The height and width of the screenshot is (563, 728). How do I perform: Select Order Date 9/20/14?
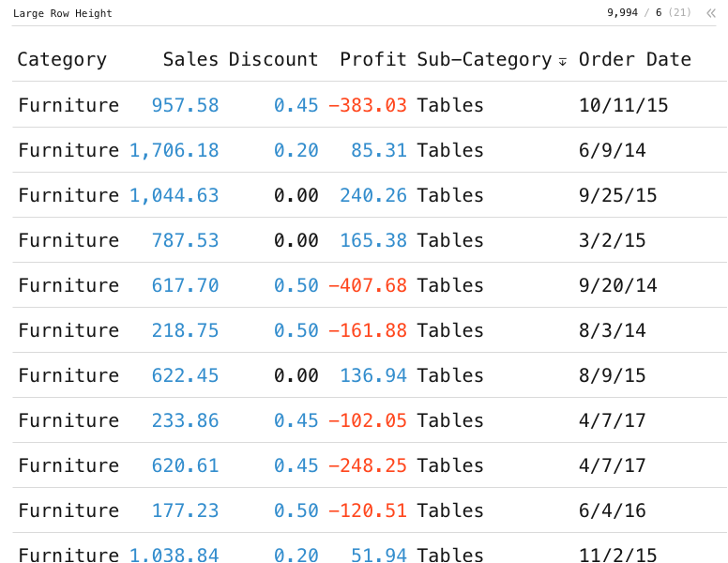coord(617,285)
